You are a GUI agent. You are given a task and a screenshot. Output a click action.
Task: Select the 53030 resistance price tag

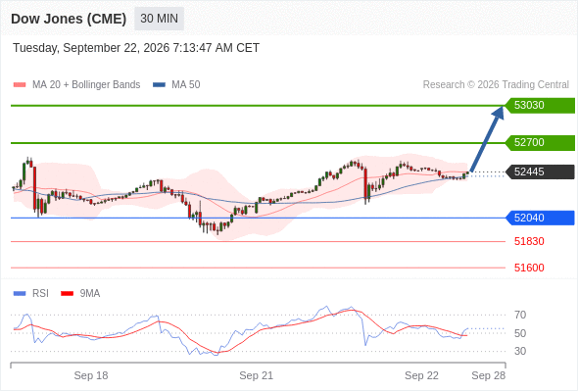pyautogui.click(x=540, y=106)
